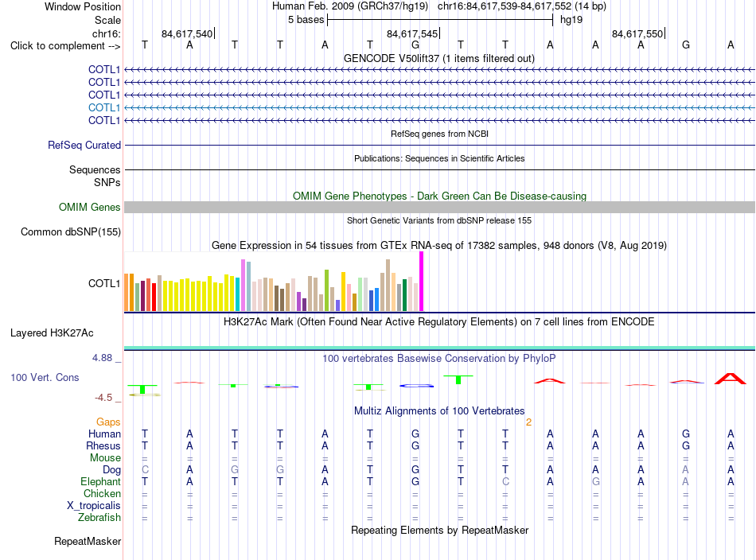Click the Dog species label
This screenshot has width=756, height=560.
pos(111,470)
